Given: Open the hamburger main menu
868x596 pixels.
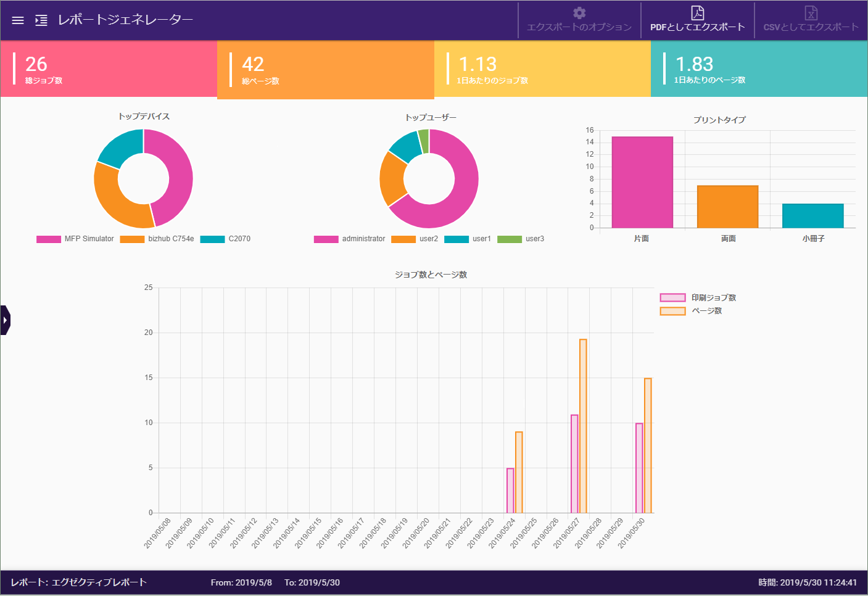Looking at the screenshot, I should (x=18, y=20).
